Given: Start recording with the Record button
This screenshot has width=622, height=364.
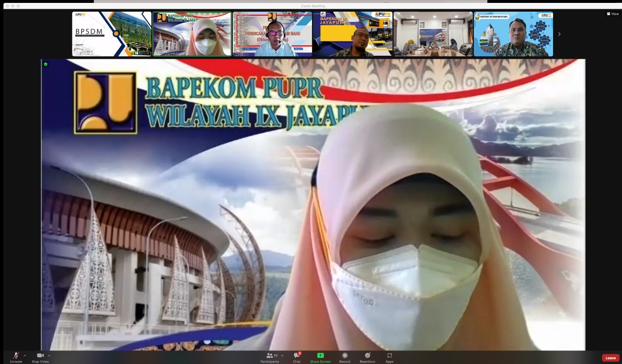Looking at the screenshot, I should tap(345, 358).
